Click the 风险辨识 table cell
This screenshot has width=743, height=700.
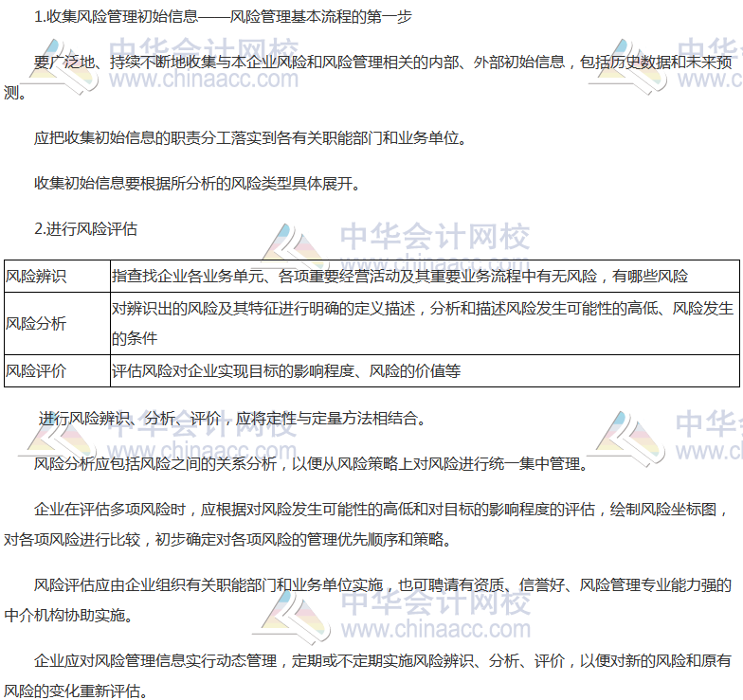(57, 277)
